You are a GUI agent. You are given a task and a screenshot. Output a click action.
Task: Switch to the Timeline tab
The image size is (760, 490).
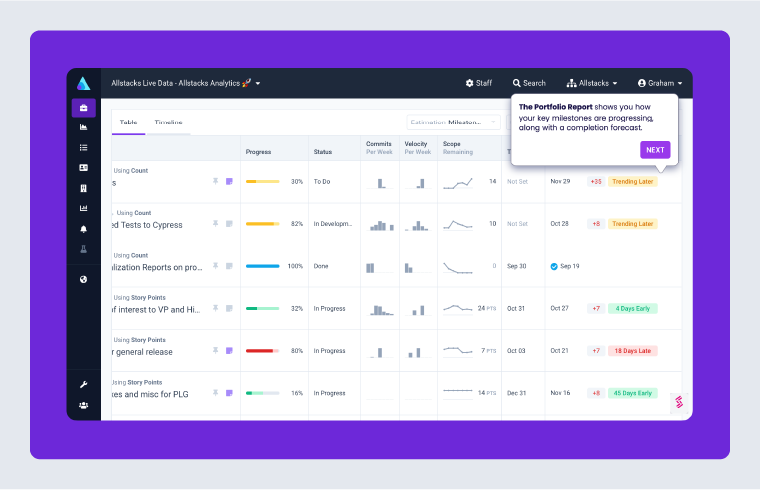[168, 122]
